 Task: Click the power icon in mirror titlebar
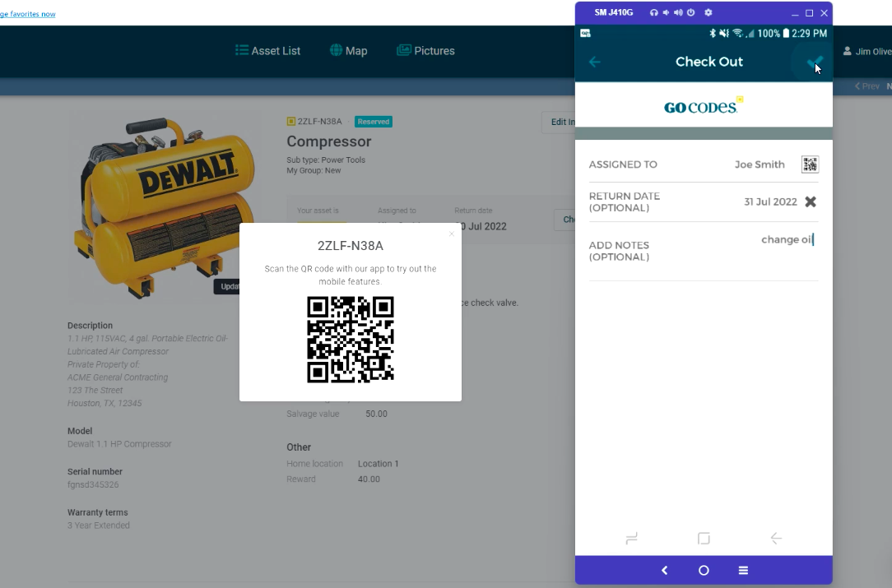coord(690,12)
